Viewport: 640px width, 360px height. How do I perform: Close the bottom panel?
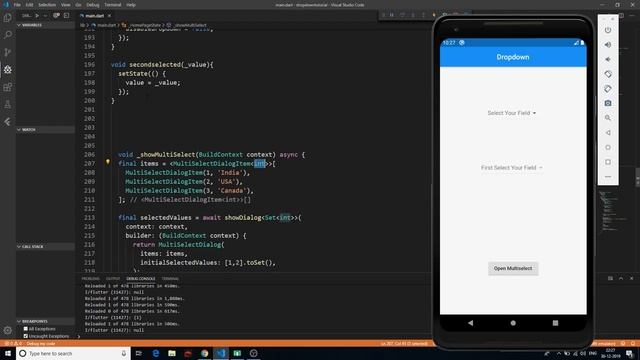pyautogui.click(x=631, y=278)
